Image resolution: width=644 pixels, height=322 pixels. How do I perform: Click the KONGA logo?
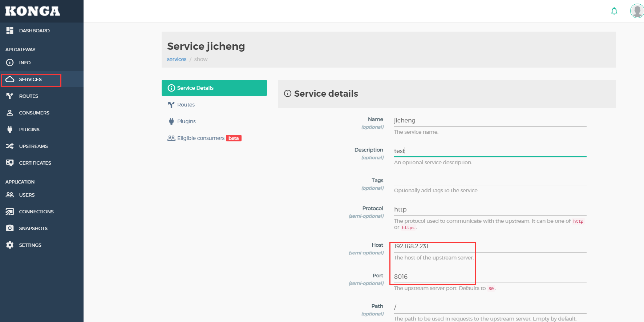pyautogui.click(x=33, y=11)
